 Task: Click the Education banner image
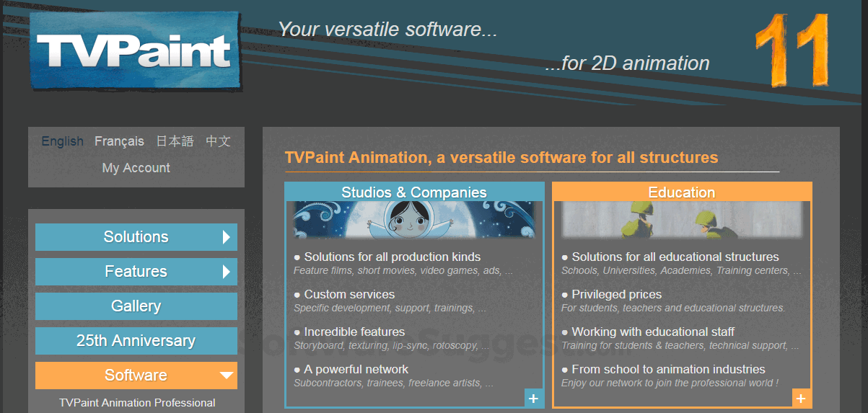click(682, 220)
